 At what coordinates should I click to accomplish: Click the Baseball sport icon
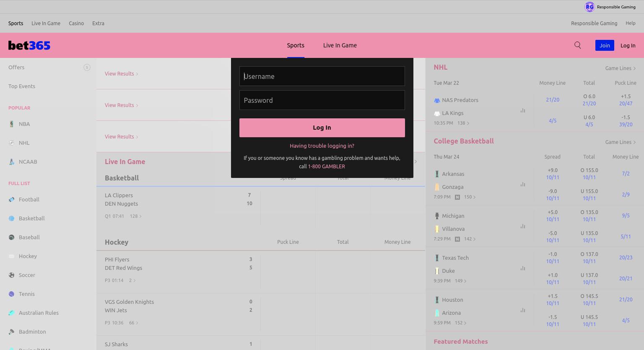pos(11,237)
